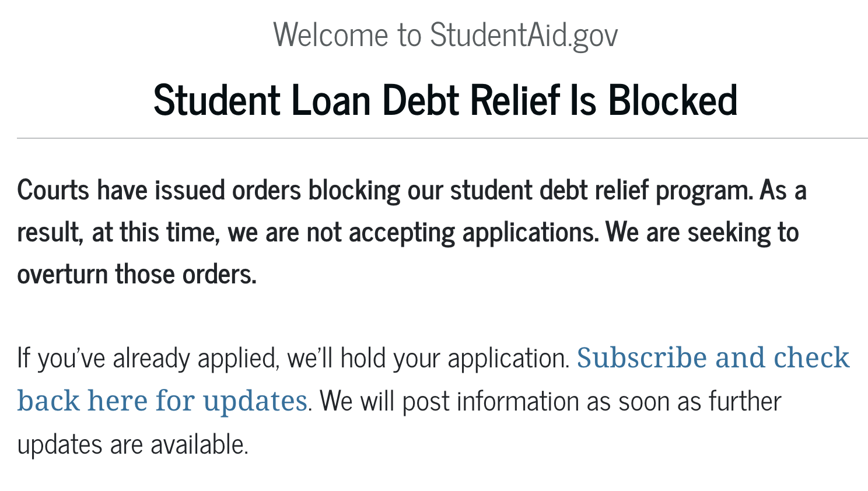
Task: Click the word "Subscribe" in the blue link
Action: (642, 357)
